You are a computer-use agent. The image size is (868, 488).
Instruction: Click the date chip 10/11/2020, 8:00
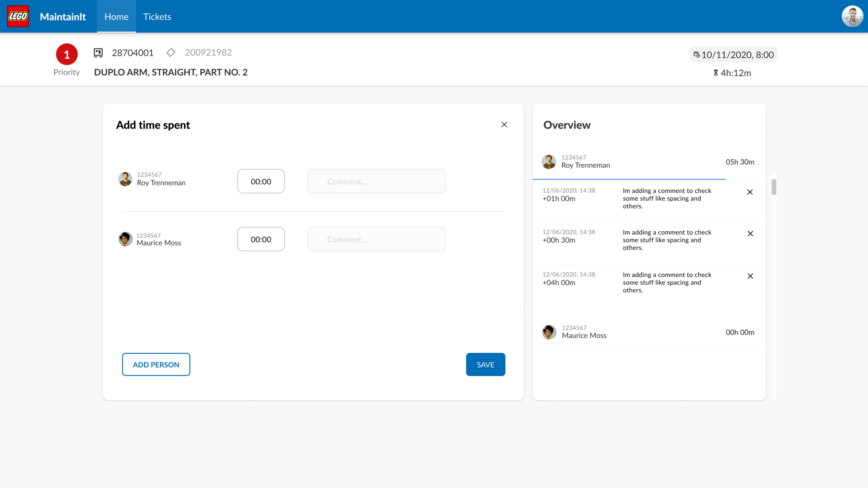coord(733,54)
